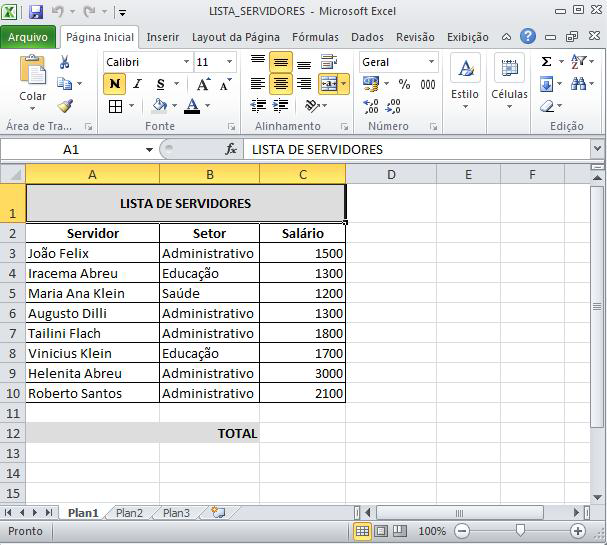Click the Fill down arrow icon
This screenshot has height=545, width=607.
(x=546, y=84)
